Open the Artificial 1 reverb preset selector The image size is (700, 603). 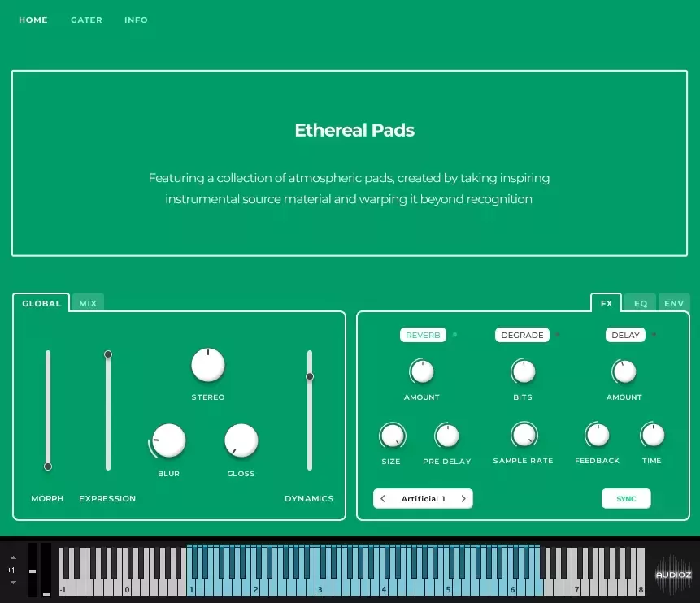(x=424, y=498)
